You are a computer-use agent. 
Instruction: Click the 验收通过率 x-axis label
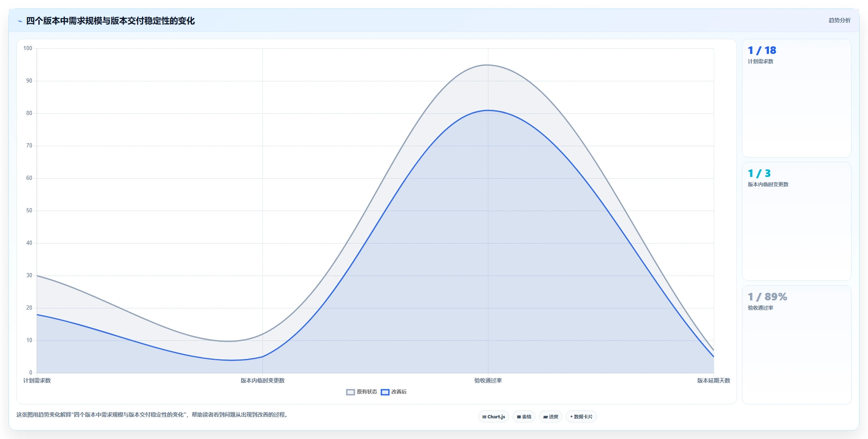pos(488,380)
